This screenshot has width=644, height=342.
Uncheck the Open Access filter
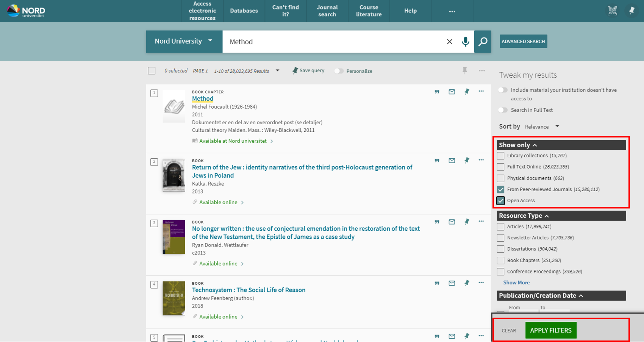[x=500, y=200]
